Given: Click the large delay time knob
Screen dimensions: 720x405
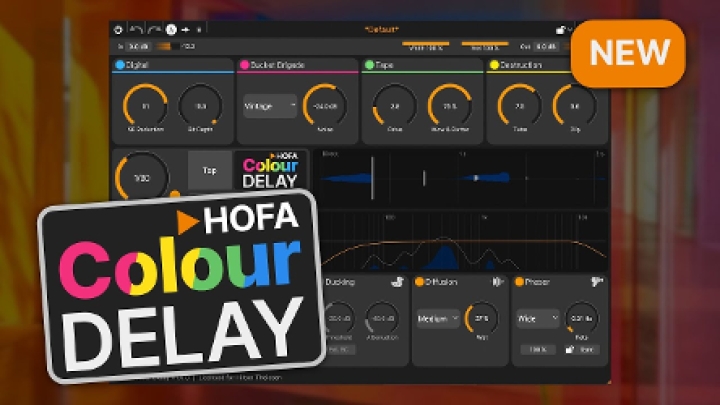Looking at the screenshot, I should click(142, 177).
